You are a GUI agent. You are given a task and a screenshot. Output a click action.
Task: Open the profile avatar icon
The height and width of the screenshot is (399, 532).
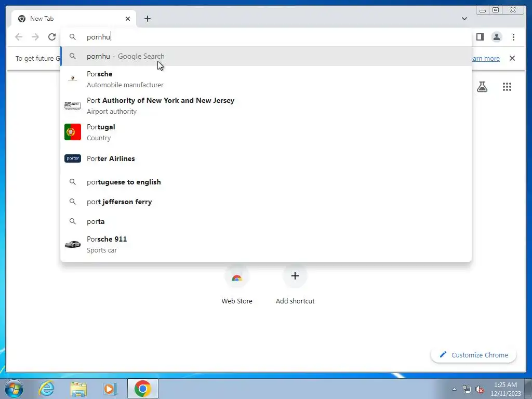tap(497, 37)
